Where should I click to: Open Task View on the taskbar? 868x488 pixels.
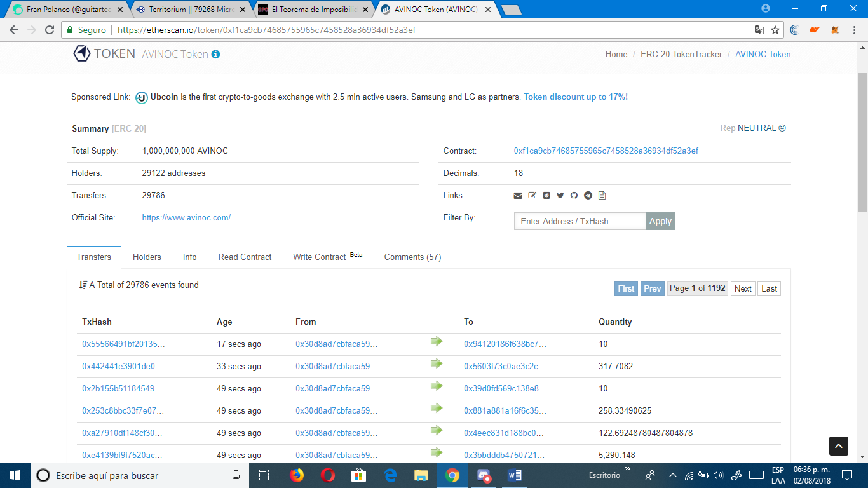tap(265, 475)
